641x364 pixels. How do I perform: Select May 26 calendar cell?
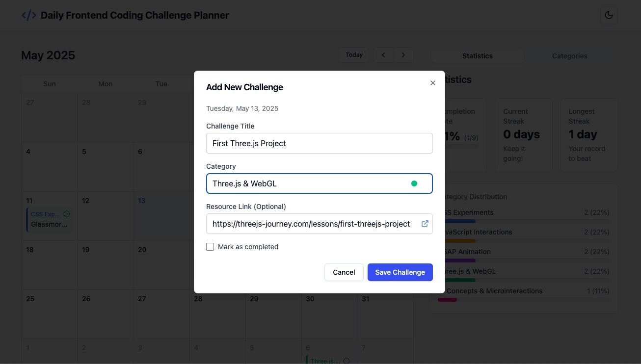coord(106,314)
